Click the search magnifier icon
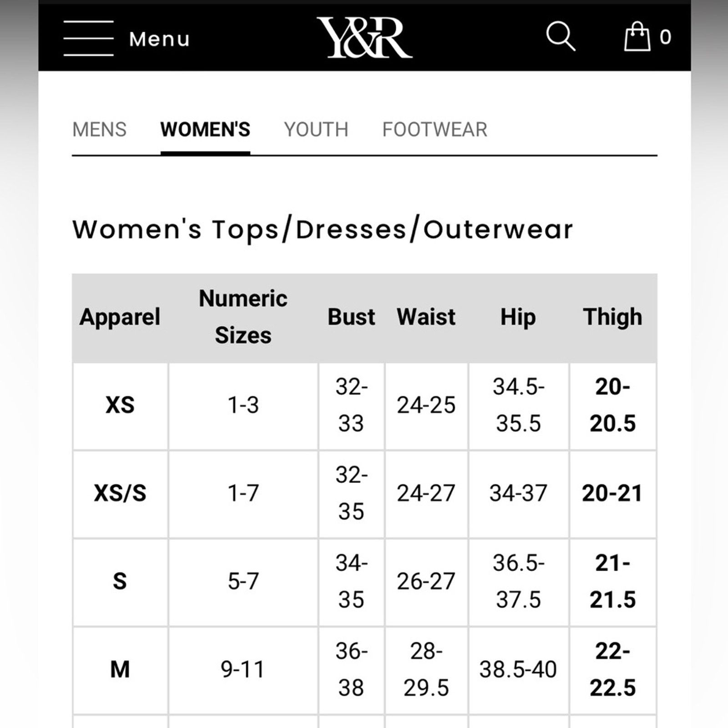This screenshot has height=728, width=728. click(x=561, y=36)
